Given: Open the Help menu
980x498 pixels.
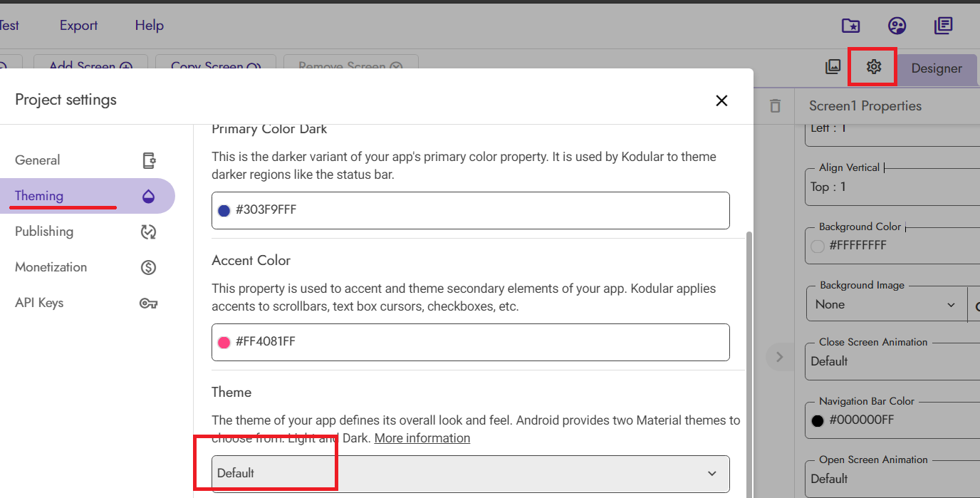Looking at the screenshot, I should pyautogui.click(x=150, y=25).
